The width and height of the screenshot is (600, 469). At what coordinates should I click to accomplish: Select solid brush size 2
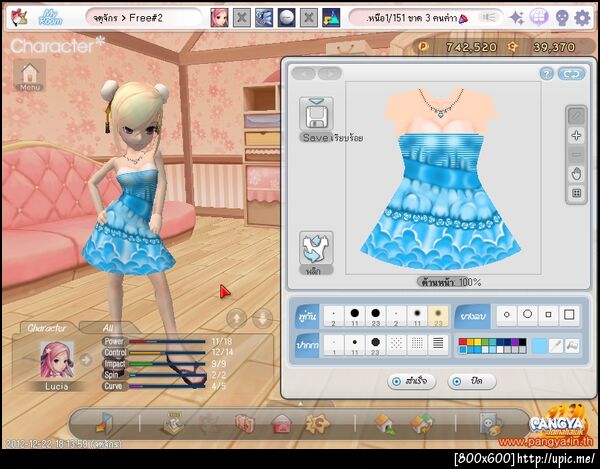tap(334, 316)
